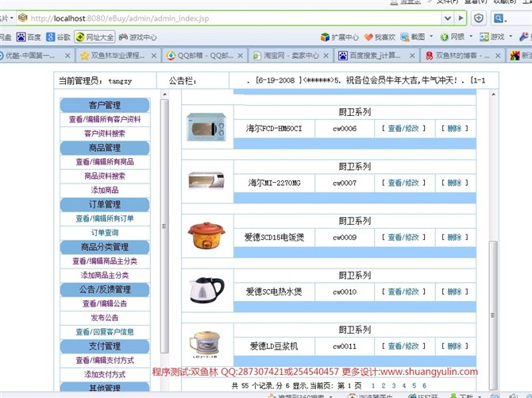Open 商品资料搜索 link
532x398 pixels.
click(x=105, y=176)
